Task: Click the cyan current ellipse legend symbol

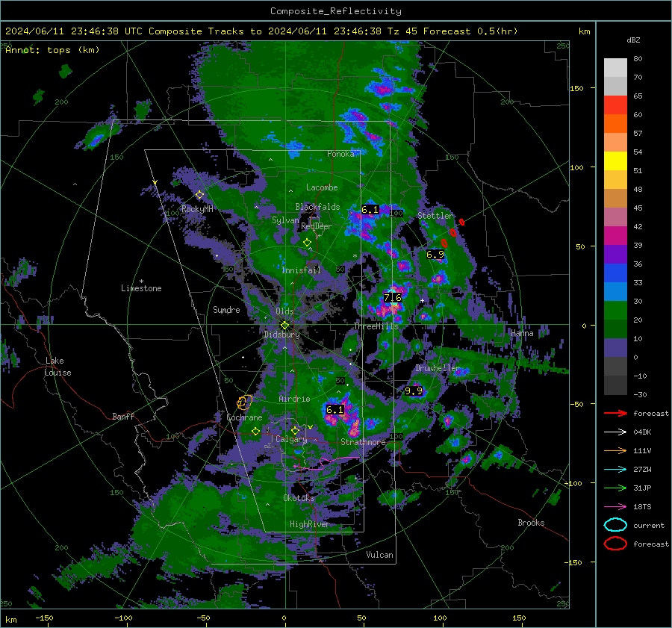Action: tap(615, 525)
